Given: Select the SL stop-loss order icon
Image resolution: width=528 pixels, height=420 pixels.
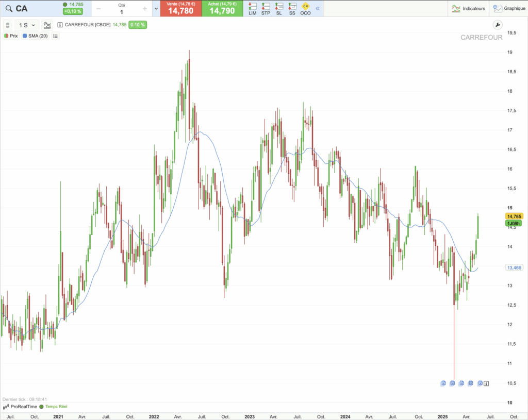Looking at the screenshot, I should [279, 9].
